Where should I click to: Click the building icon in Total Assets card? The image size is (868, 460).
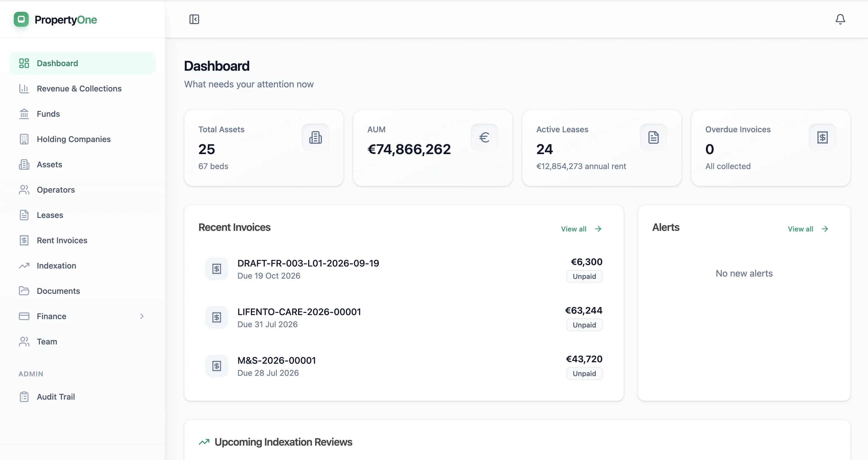point(315,137)
